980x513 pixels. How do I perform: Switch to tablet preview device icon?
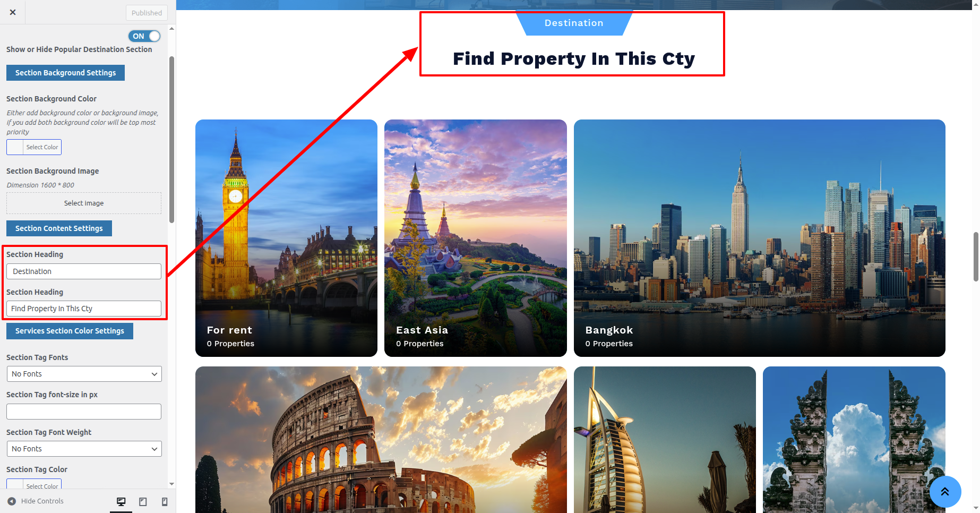[x=143, y=501]
